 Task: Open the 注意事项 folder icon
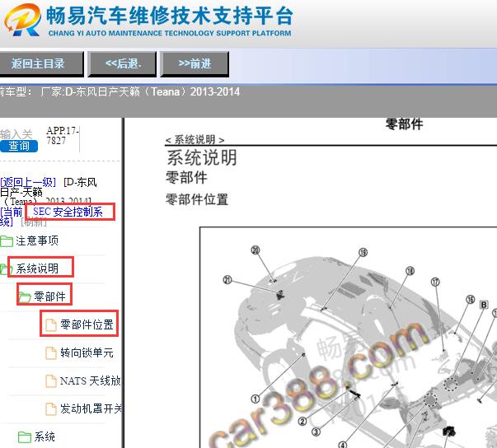(7, 241)
